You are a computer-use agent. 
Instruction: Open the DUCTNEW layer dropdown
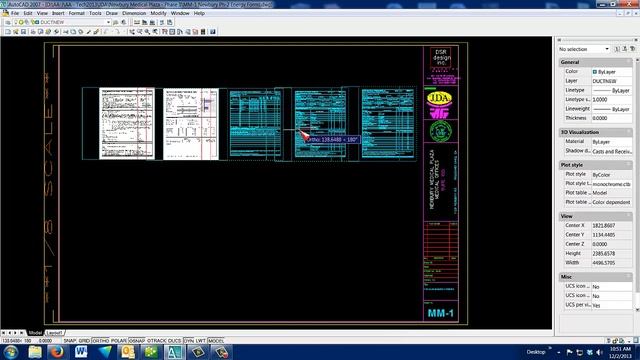108,22
